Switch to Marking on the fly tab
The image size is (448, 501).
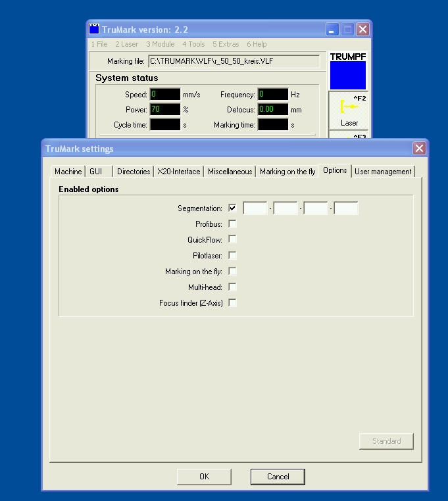pos(287,172)
